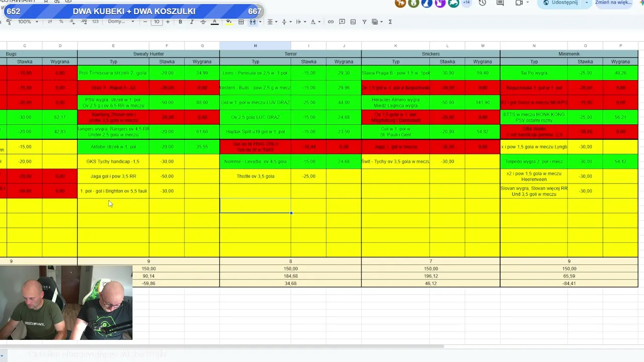Image resolution: width=644 pixels, height=362 pixels.
Task: Open the vertical align dropdown
Action: tap(286, 22)
